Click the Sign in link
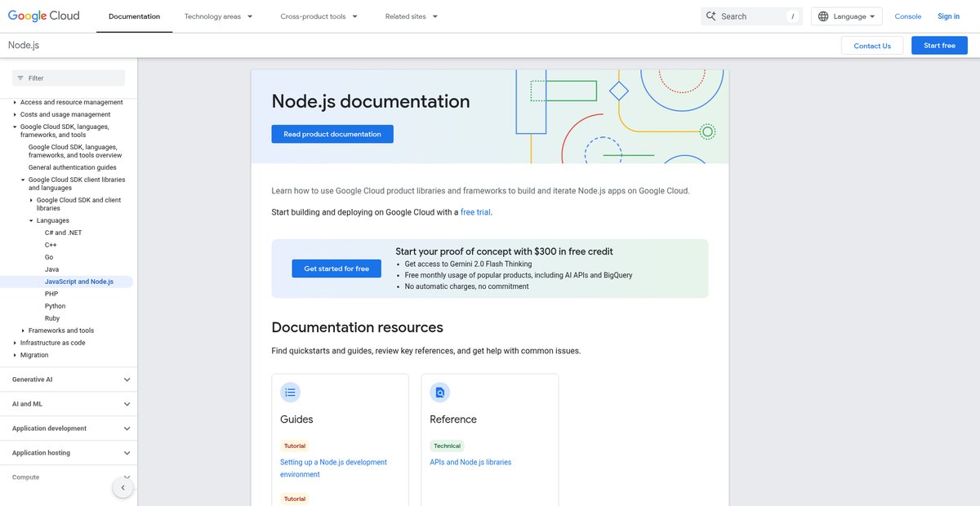980x506 pixels. (949, 16)
